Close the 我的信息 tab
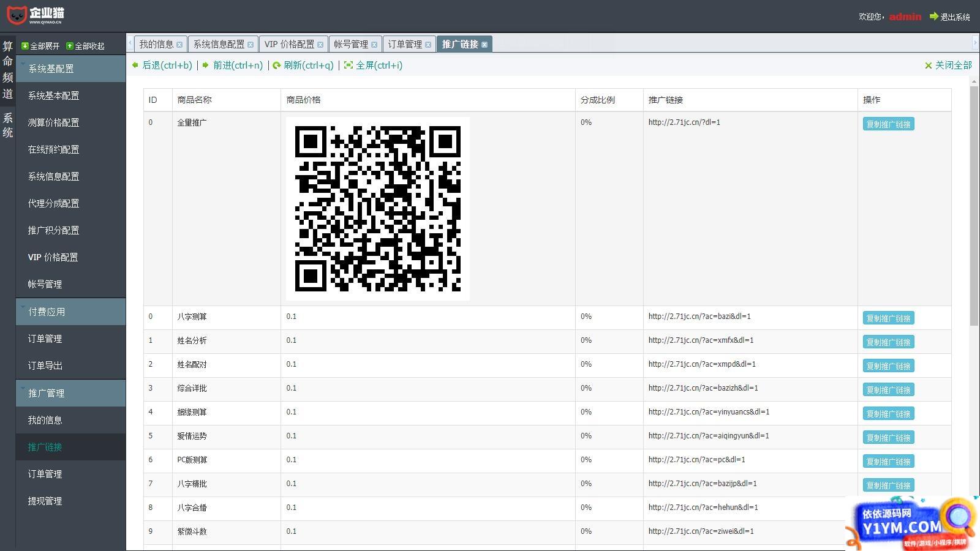980x551 pixels. [x=179, y=45]
